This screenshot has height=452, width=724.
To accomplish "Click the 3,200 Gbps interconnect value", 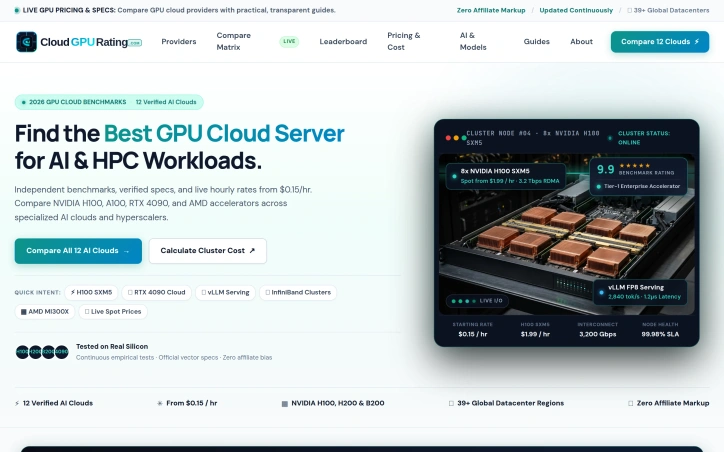I will (x=597, y=334).
